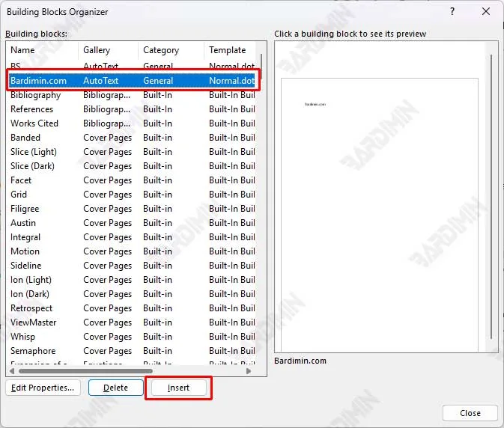Click the preview pane vertical scrollbar
Screen dimensions: 504x428
coord(491,197)
